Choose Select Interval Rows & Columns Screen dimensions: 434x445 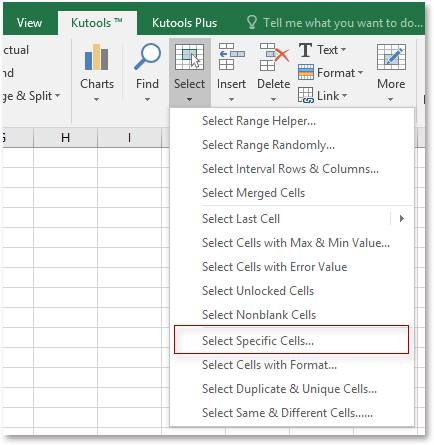[x=292, y=169]
